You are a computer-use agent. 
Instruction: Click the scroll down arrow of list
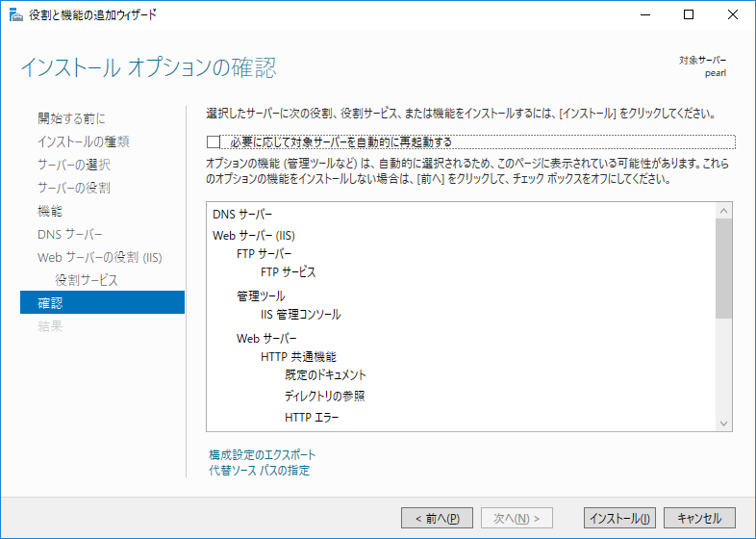723,423
